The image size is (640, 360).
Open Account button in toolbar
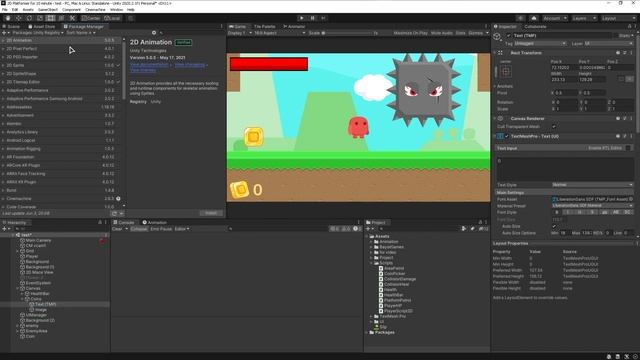(x=555, y=18)
